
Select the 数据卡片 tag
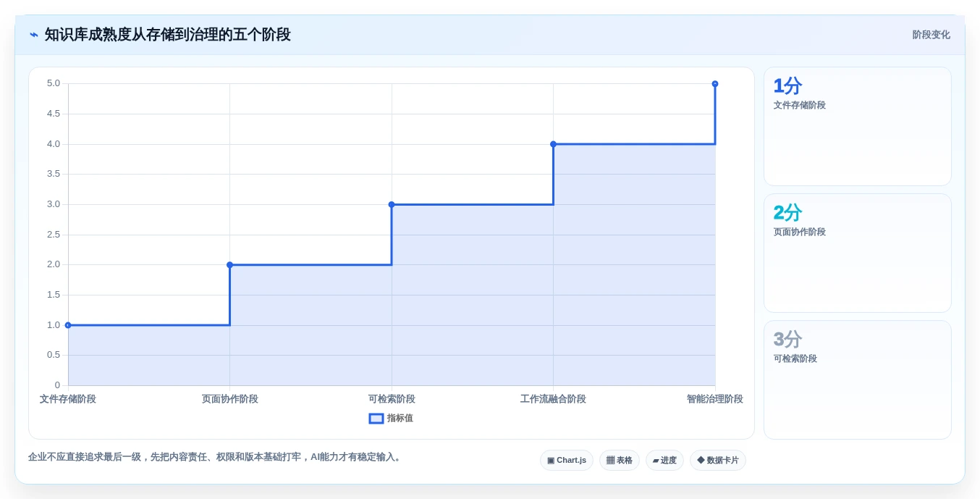click(x=718, y=460)
